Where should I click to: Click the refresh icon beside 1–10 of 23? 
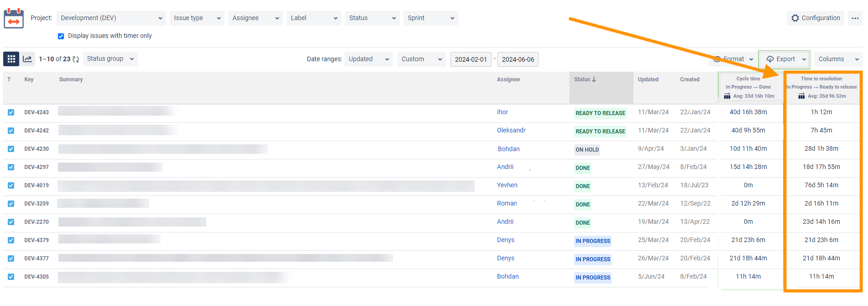point(76,59)
